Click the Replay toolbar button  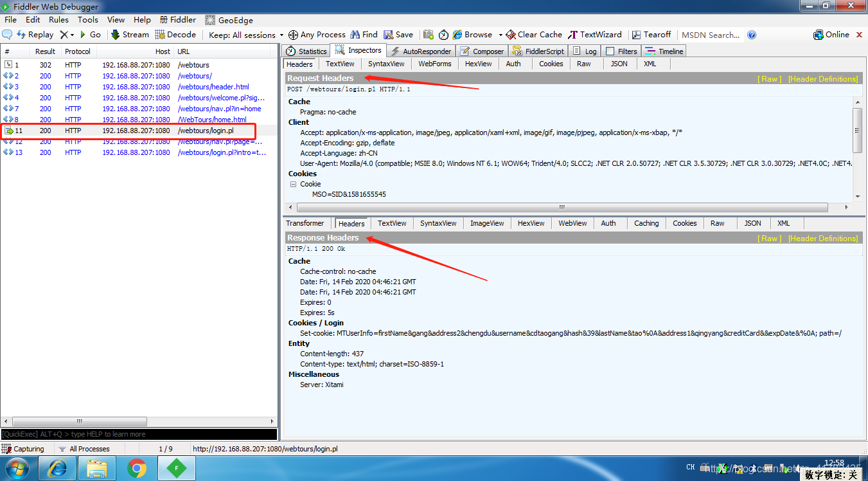pos(35,35)
